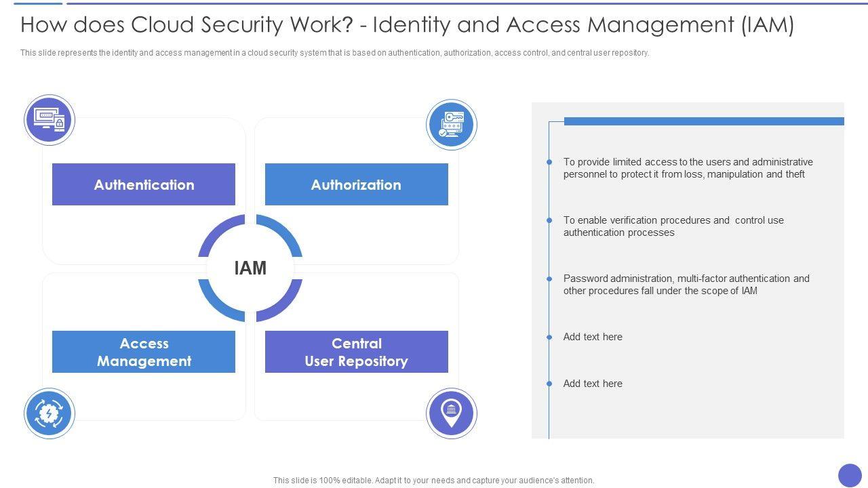Select the Central User Repository box

click(x=357, y=352)
